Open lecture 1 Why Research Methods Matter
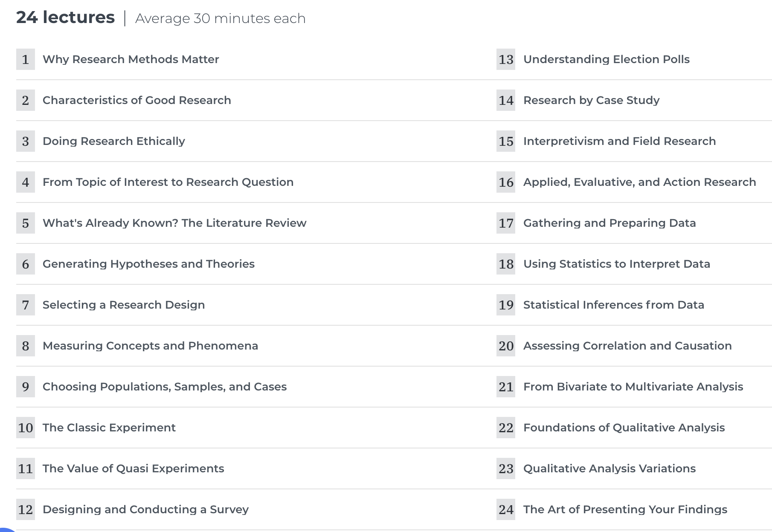The width and height of the screenshot is (772, 532). [x=131, y=59]
